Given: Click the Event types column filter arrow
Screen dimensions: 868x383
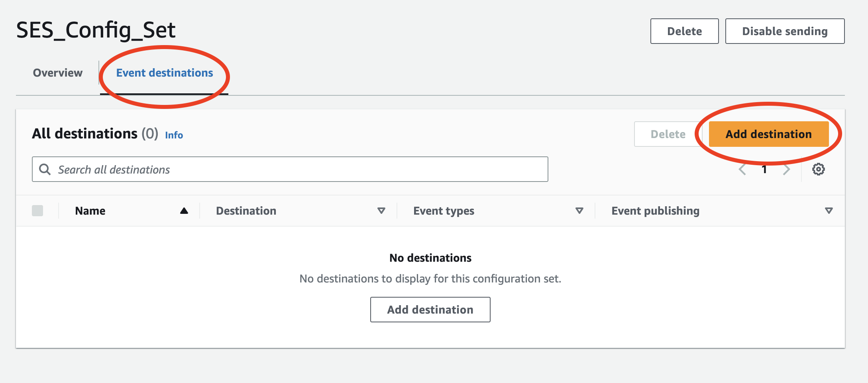Looking at the screenshot, I should point(580,210).
